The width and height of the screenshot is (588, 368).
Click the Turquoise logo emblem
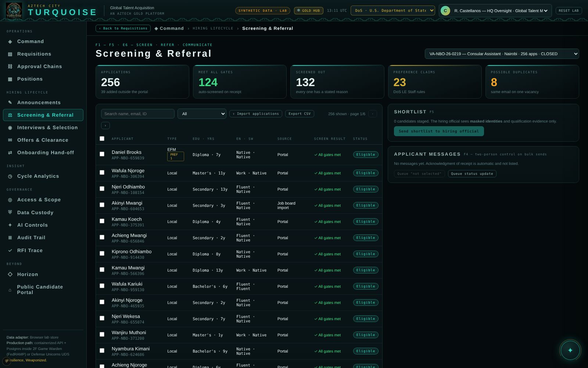(x=14, y=10)
